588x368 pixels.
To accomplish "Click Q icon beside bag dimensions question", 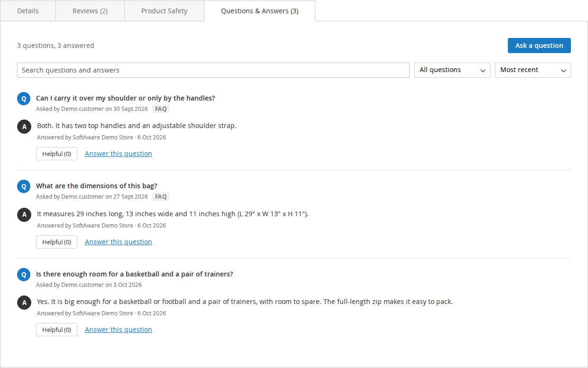I will [x=24, y=186].
